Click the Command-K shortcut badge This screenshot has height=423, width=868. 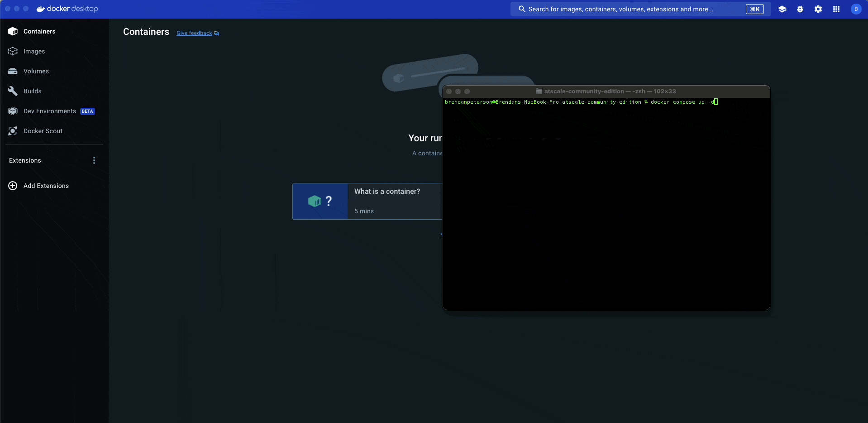(x=755, y=9)
